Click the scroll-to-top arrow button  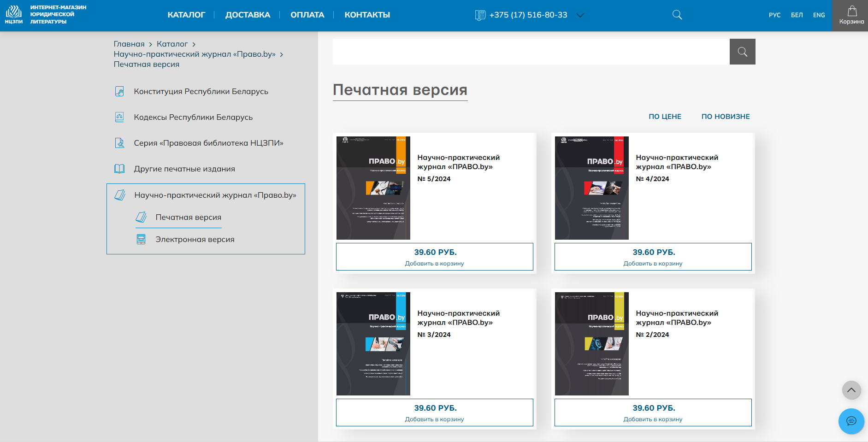click(x=851, y=390)
